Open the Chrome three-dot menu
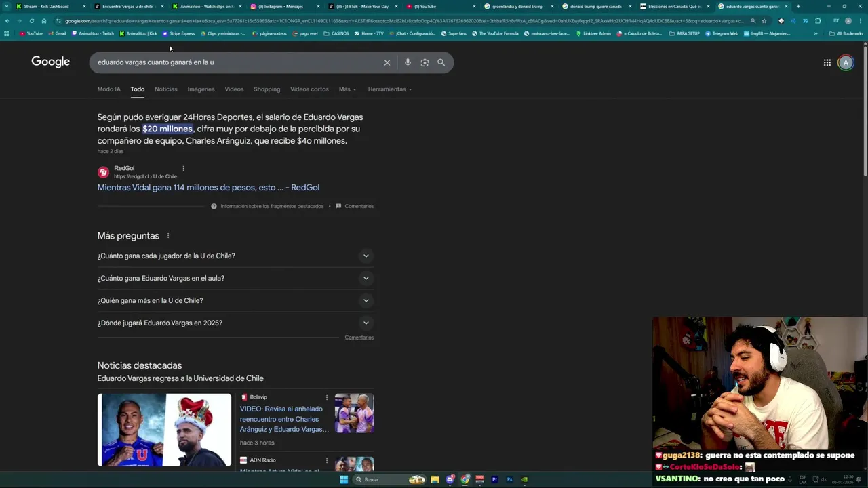The image size is (868, 488). tap(861, 21)
